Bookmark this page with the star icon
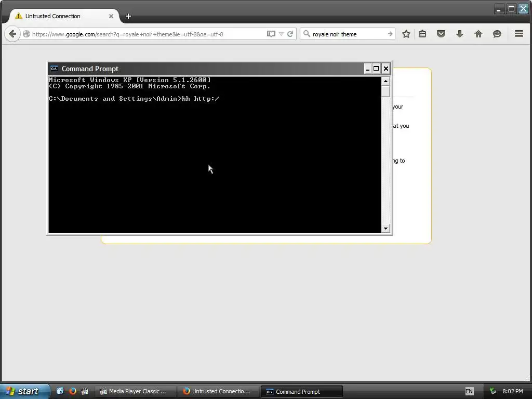 [406, 34]
